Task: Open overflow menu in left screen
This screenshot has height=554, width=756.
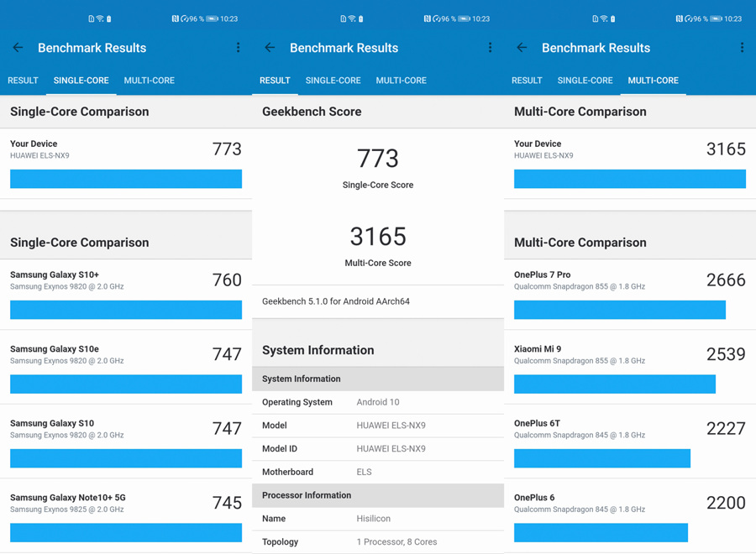Action: pyautogui.click(x=238, y=47)
